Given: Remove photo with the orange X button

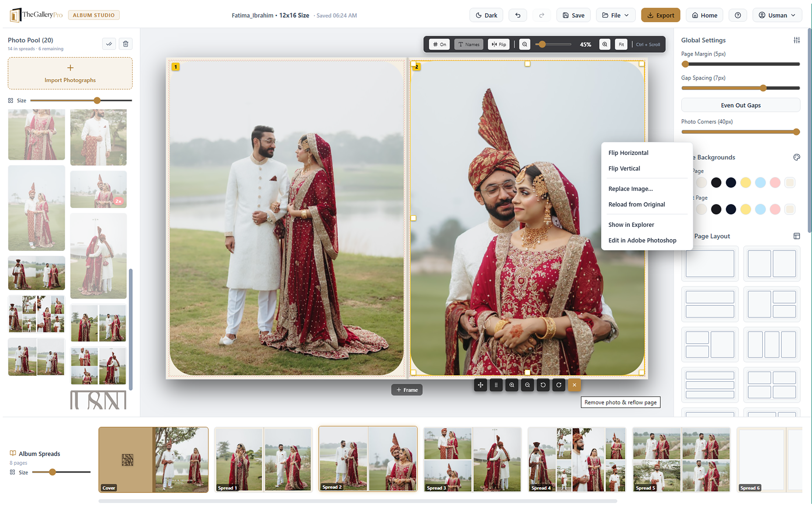Looking at the screenshot, I should coord(574,385).
